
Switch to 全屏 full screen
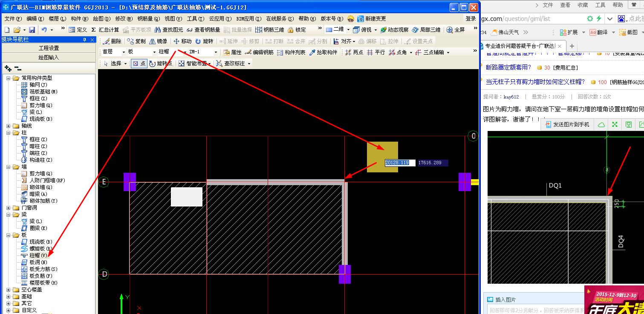(456, 30)
